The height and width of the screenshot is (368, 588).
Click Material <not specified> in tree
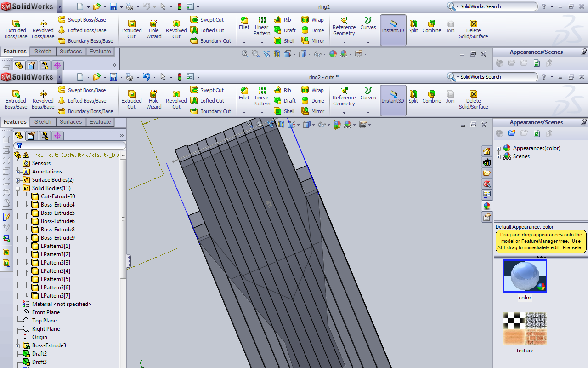(57, 304)
